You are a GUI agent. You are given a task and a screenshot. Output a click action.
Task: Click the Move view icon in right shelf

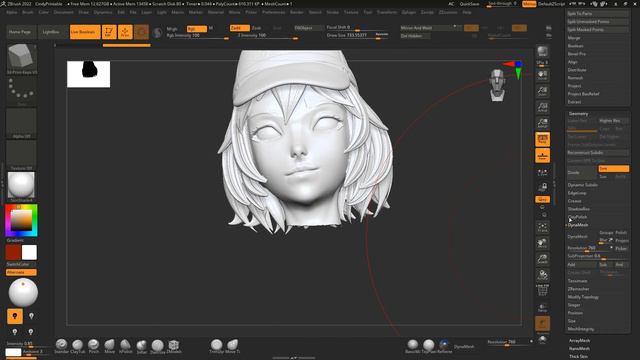pos(542,243)
